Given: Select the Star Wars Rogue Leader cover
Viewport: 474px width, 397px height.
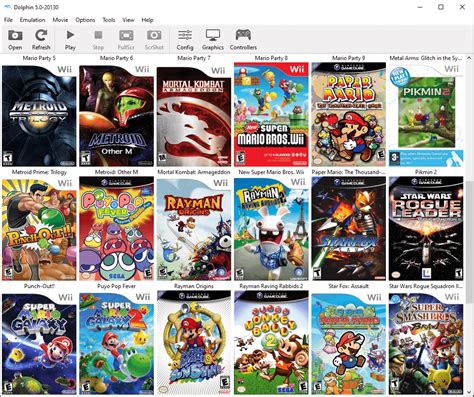Looking at the screenshot, I should [x=426, y=228].
